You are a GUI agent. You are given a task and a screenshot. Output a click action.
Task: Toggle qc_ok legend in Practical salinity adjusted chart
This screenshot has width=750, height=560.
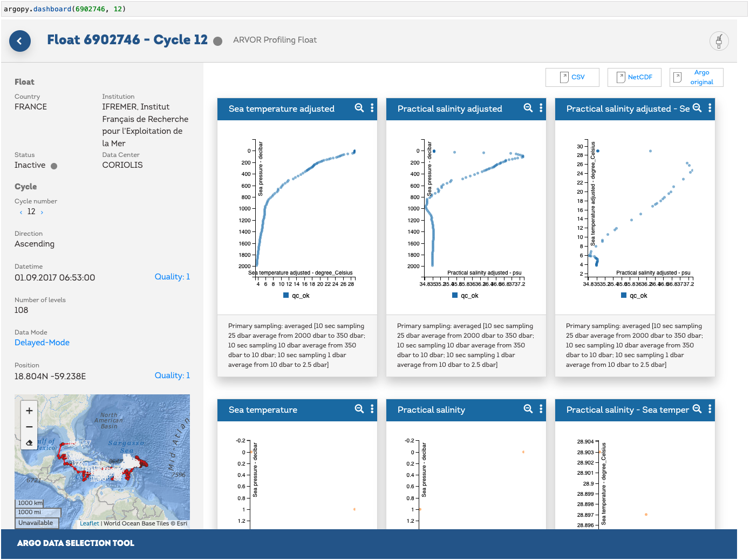coord(465,296)
